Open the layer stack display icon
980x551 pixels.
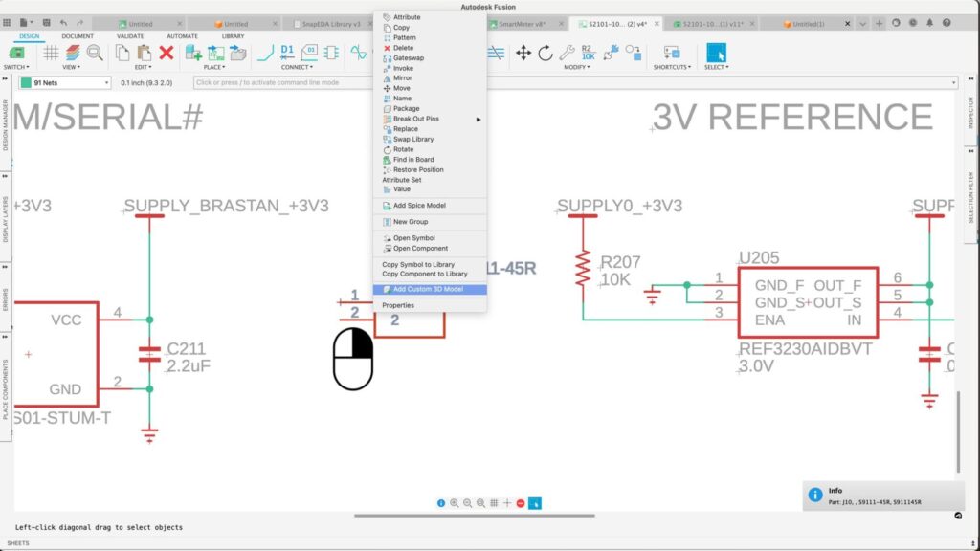tap(74, 53)
